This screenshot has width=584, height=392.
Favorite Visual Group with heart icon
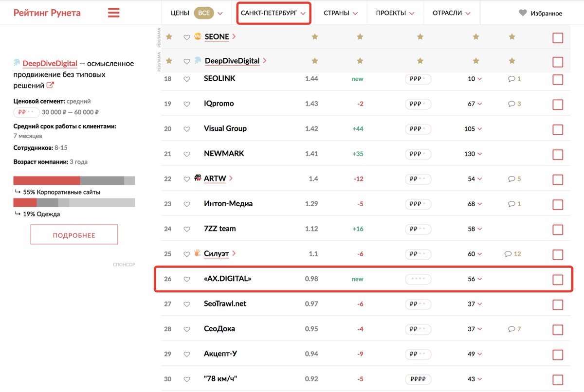coord(186,129)
